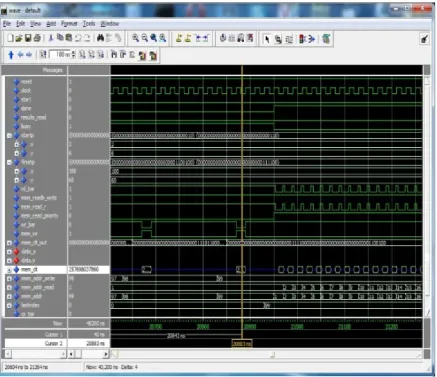
Task: Click the New file toolbar icon
Action: pyautogui.click(x=10, y=39)
